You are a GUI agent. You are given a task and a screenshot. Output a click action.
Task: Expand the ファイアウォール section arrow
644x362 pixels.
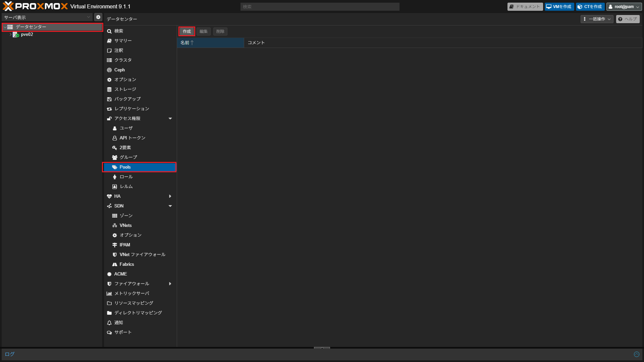point(170,284)
